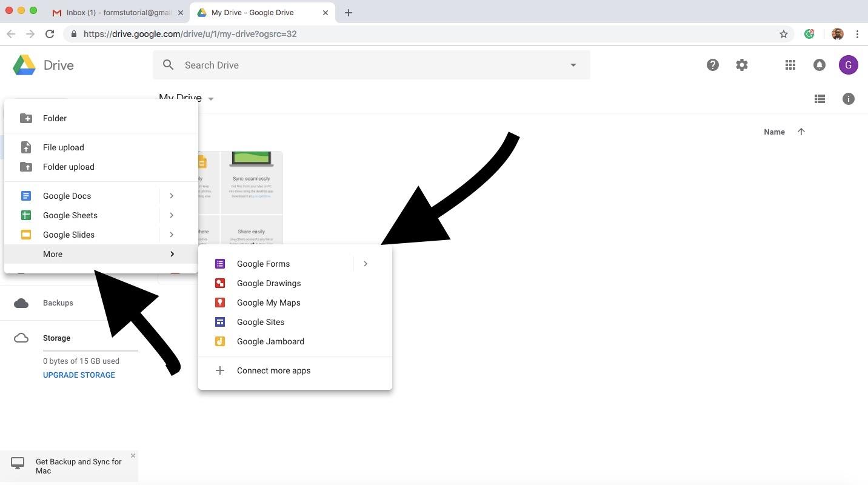Click the Storage cloud outline icon

pos(21,338)
